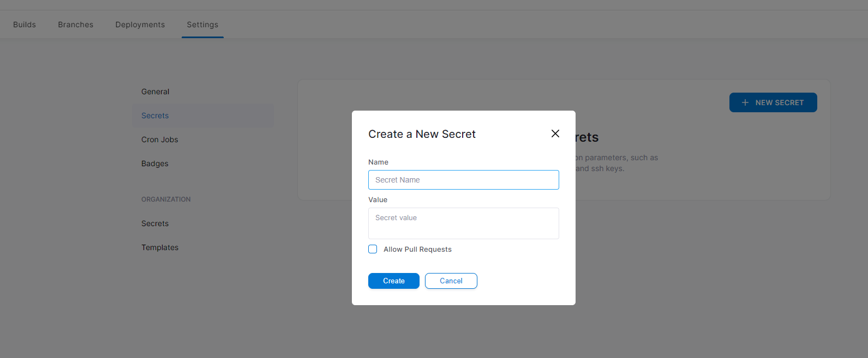Open General settings in the sidebar
The width and height of the screenshot is (868, 358).
tap(155, 92)
